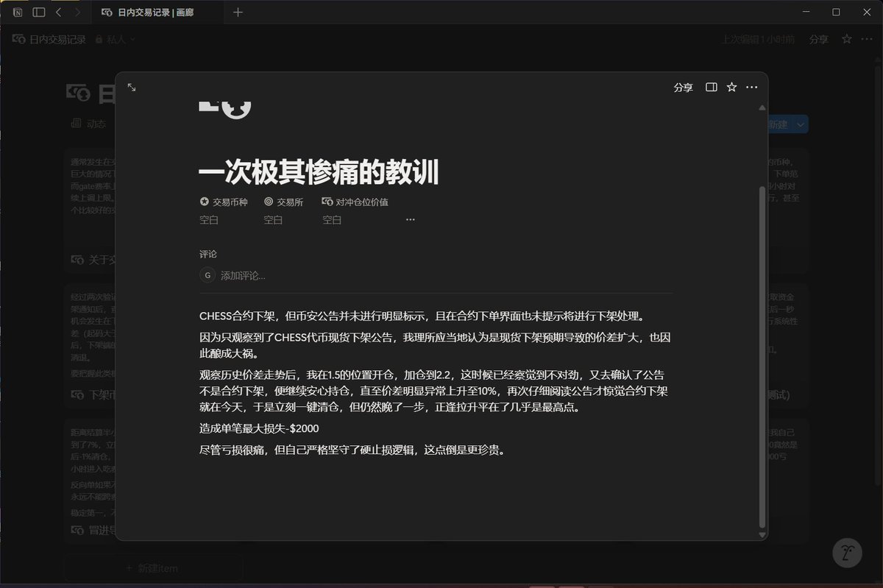Open the 日内交易记录 breadcrumb in background page

pos(49,40)
